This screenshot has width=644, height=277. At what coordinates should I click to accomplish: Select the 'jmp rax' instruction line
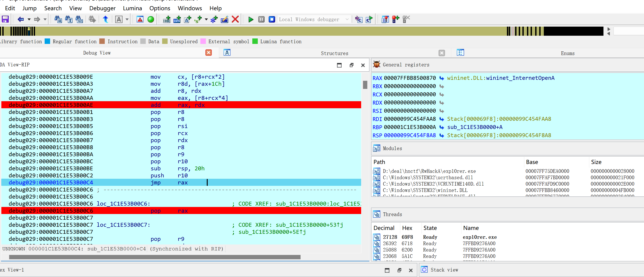181,183
